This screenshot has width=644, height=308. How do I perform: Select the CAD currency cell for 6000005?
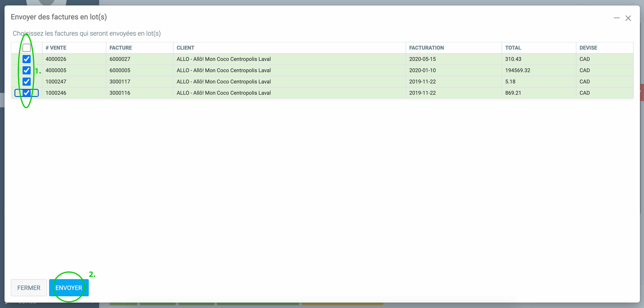(585, 70)
